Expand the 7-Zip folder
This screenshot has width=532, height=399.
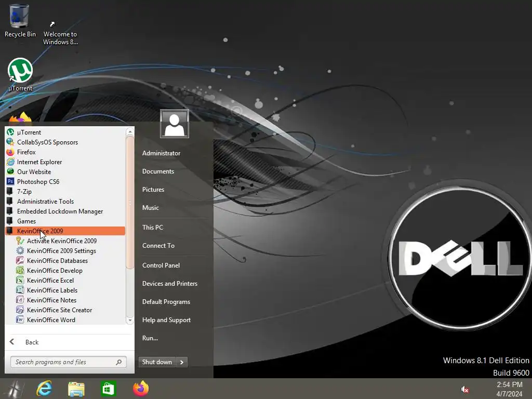(65, 191)
